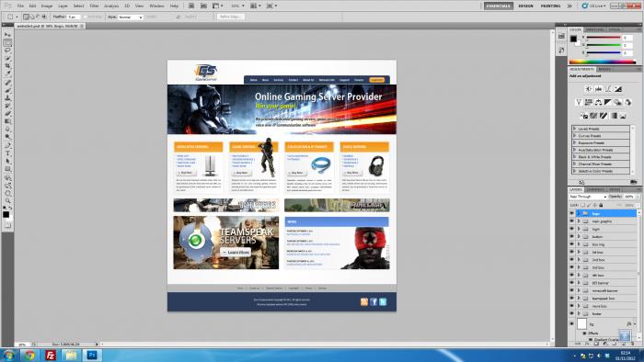
Task: Open the layer blend mode dropdown
Action: (588, 197)
